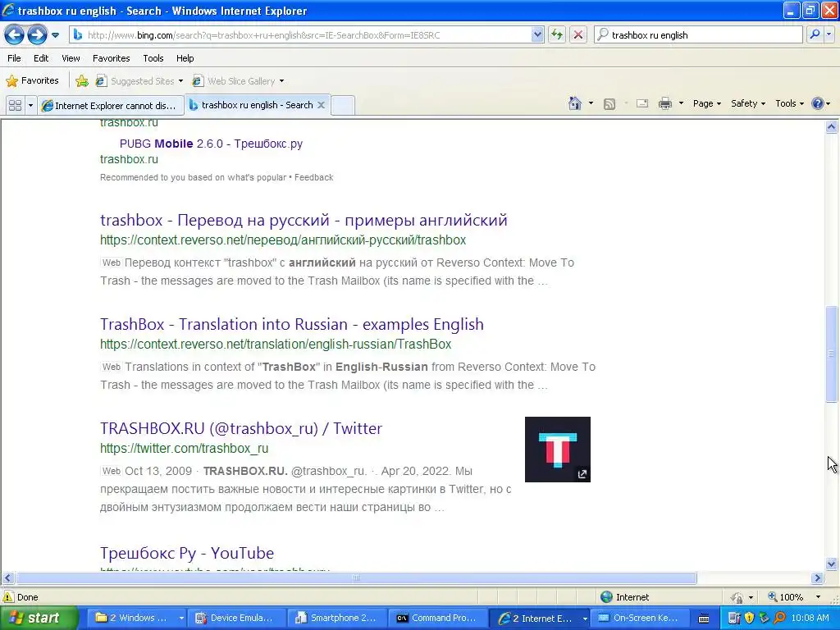This screenshot has width=840, height=630.
Task: Open the Edit menu
Action: coord(41,58)
